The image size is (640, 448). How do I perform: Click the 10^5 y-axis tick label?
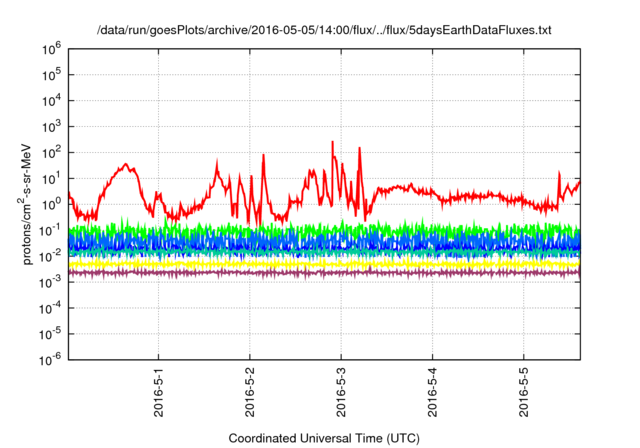tap(51, 74)
